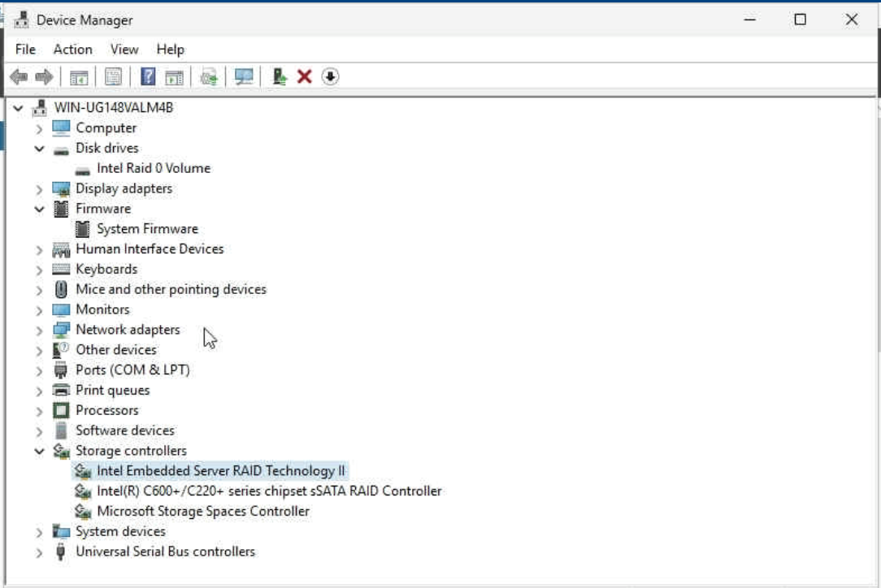Click the Human Interface Devices icon
881x588 pixels.
tap(61, 249)
